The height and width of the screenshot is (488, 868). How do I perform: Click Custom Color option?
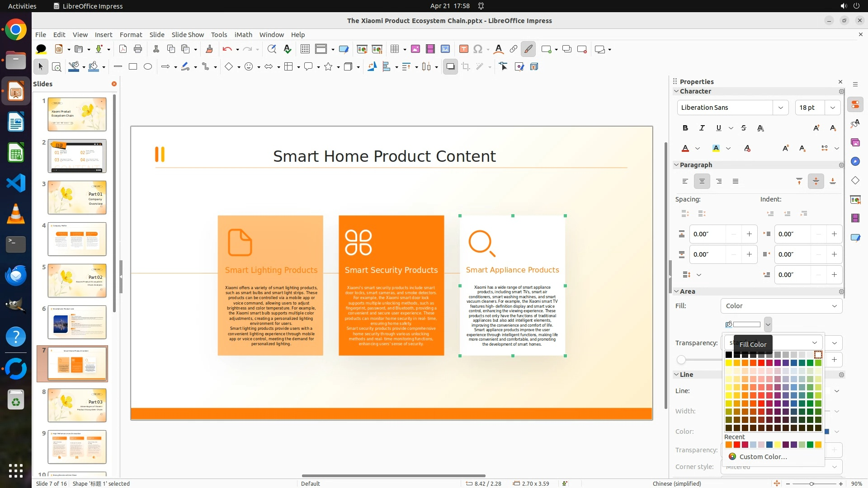click(x=763, y=457)
